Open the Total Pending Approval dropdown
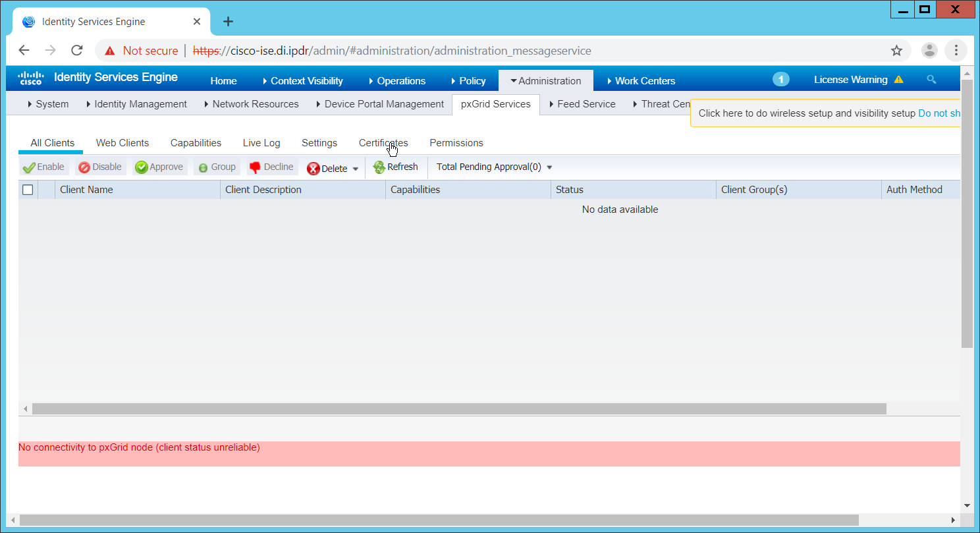 pos(549,167)
